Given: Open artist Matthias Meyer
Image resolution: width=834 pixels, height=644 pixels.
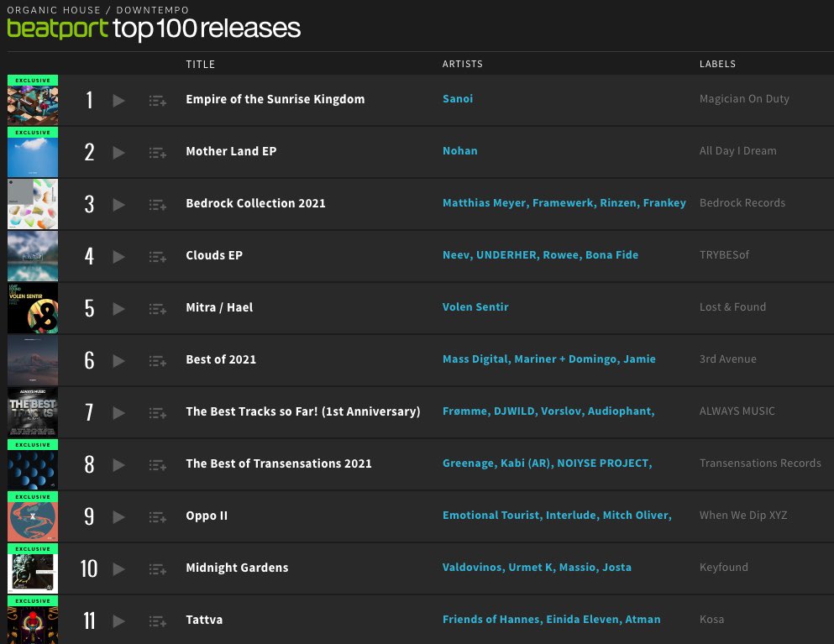Looking at the screenshot, I should tap(484, 203).
